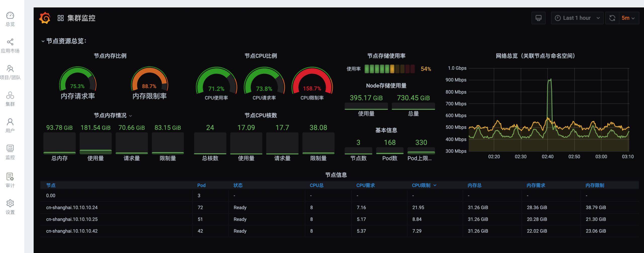Click the 83.15 GiB 限制量 stat
Image resolution: width=644 pixels, height=253 pixels.
coord(168,142)
